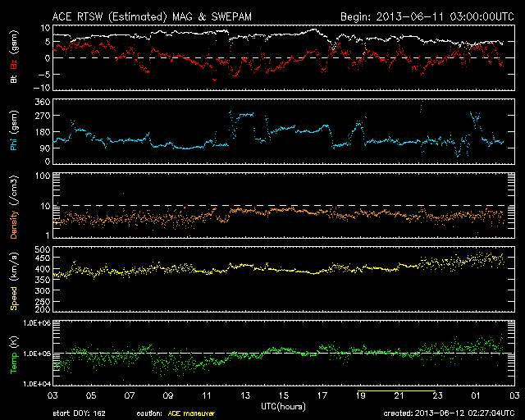The width and height of the screenshot is (525, 420).
Task: Click the yellow maneuver bar on time axis
Action: coord(392,392)
